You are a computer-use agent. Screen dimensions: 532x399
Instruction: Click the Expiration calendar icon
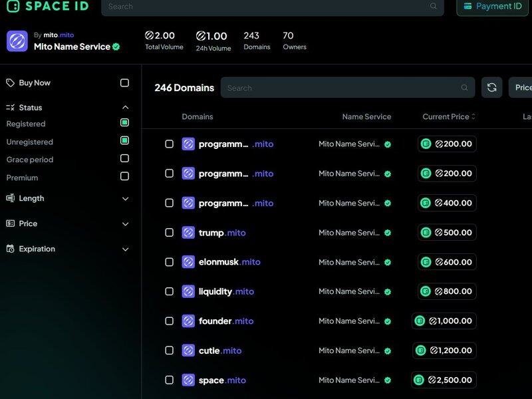click(x=11, y=249)
